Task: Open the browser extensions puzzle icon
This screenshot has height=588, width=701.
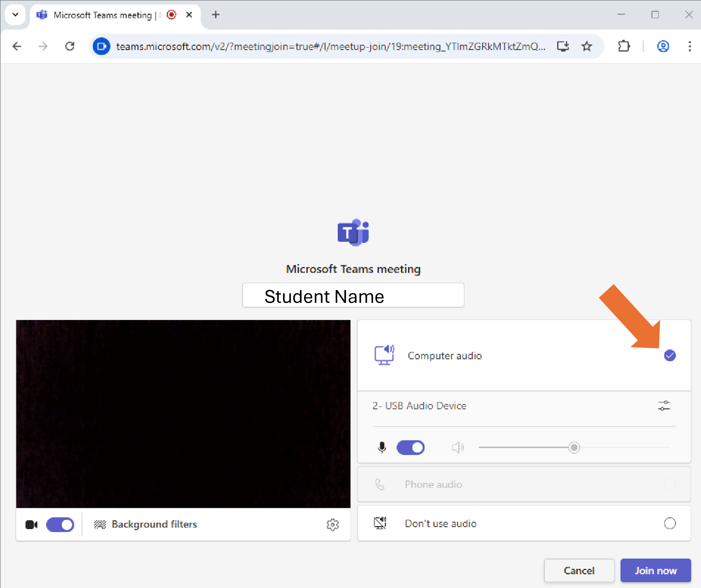Action: 624,46
